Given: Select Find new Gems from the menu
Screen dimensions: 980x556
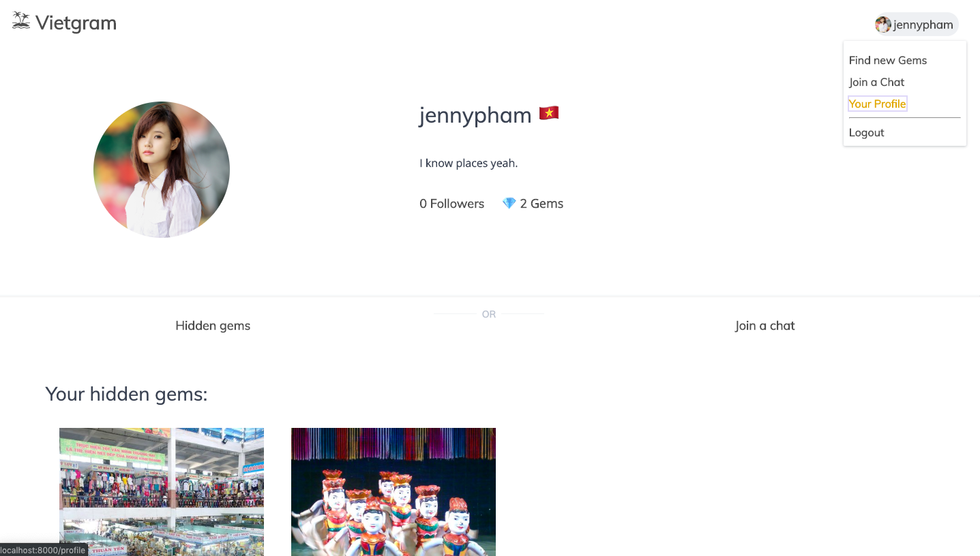Looking at the screenshot, I should coord(887,60).
